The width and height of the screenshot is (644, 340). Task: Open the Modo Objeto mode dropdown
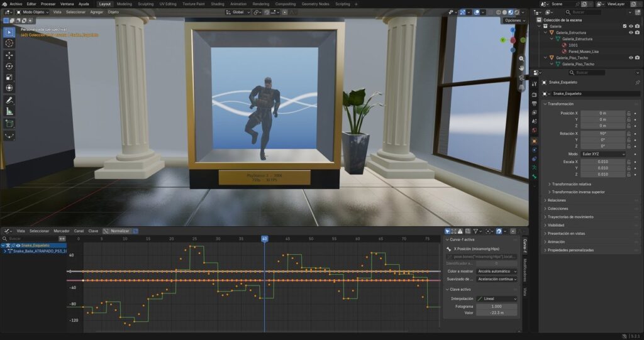coord(33,13)
